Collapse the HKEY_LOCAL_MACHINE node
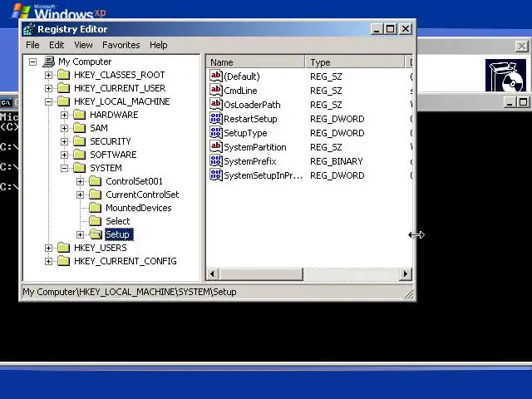The image size is (532, 399). click(x=48, y=101)
